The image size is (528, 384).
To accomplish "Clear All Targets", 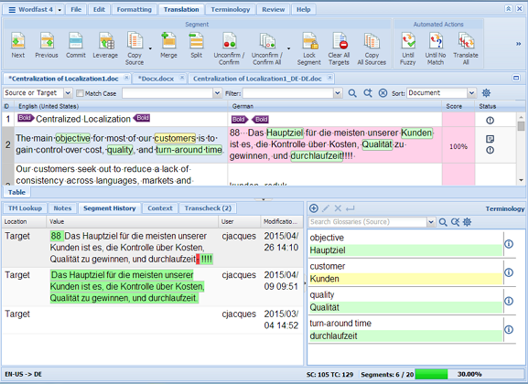I will coord(339,49).
